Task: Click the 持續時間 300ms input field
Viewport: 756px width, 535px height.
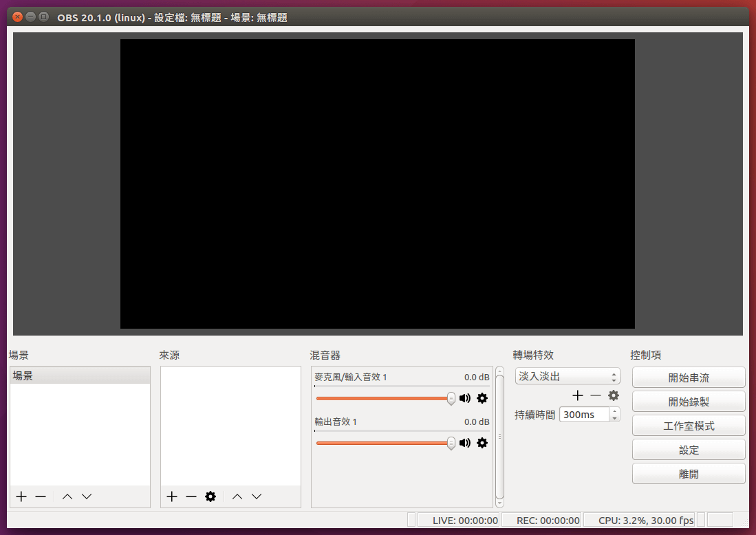Action: click(x=583, y=415)
